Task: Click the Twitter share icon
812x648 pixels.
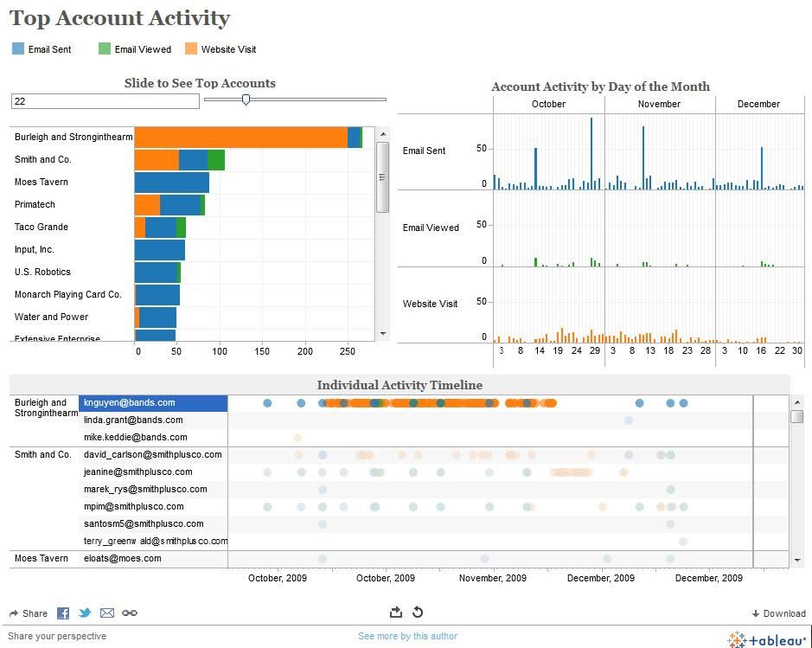Action: [85, 613]
